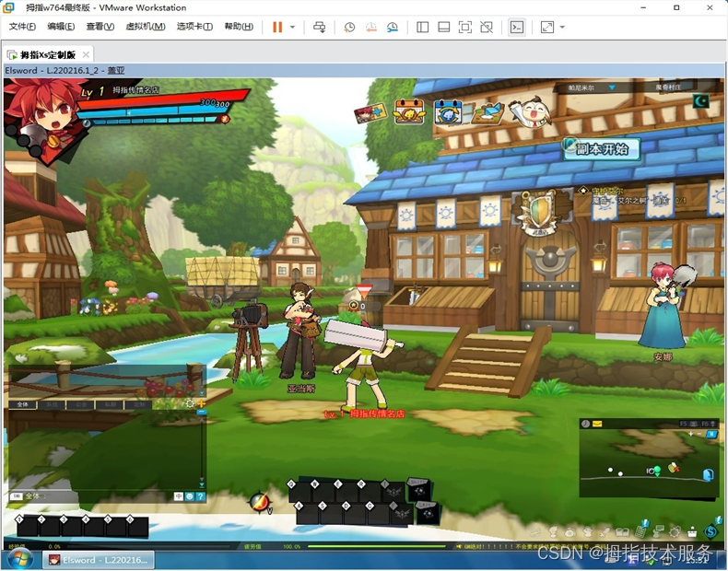
Task: Open the yellow mail icon on minimap
Action: [596, 424]
